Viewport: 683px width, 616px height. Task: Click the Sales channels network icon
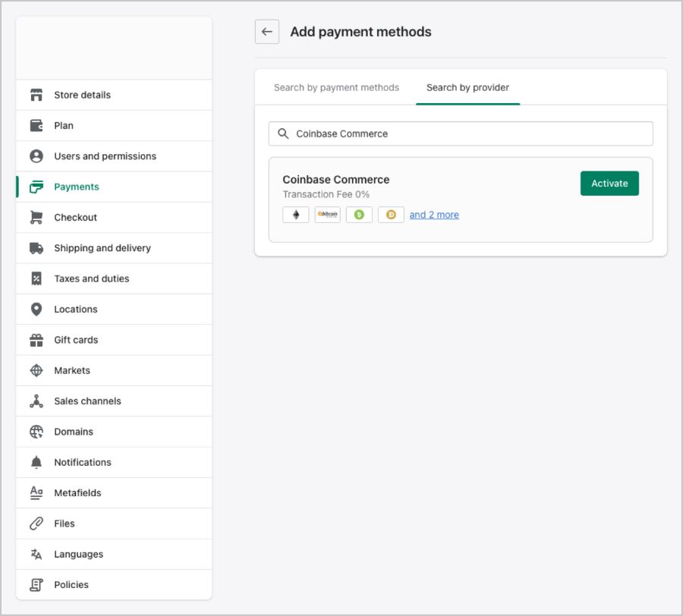pos(36,401)
